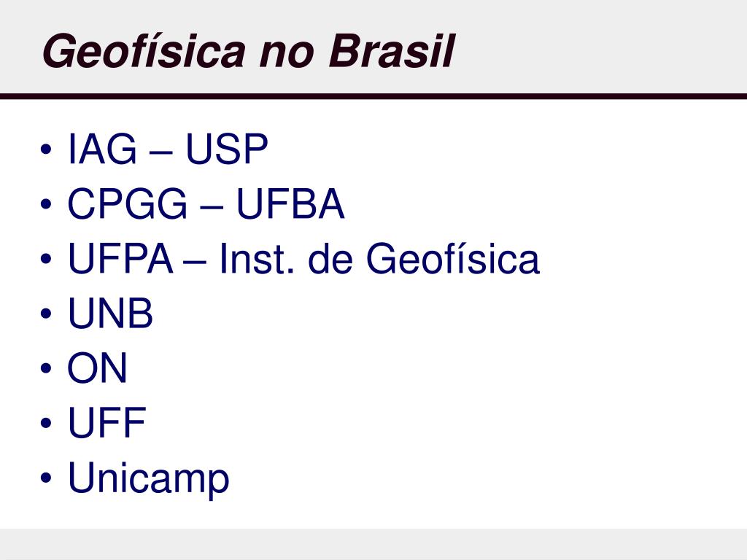Click the UFF bullet text
The width and height of the screenshot is (747, 560).
pyautogui.click(x=107, y=423)
